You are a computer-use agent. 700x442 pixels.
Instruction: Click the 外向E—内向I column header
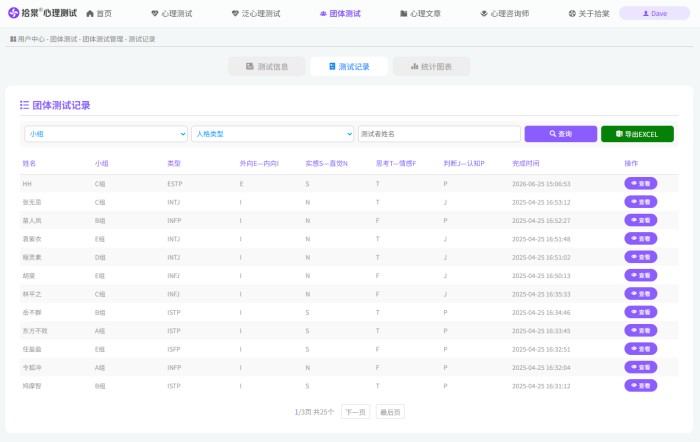(x=259, y=163)
